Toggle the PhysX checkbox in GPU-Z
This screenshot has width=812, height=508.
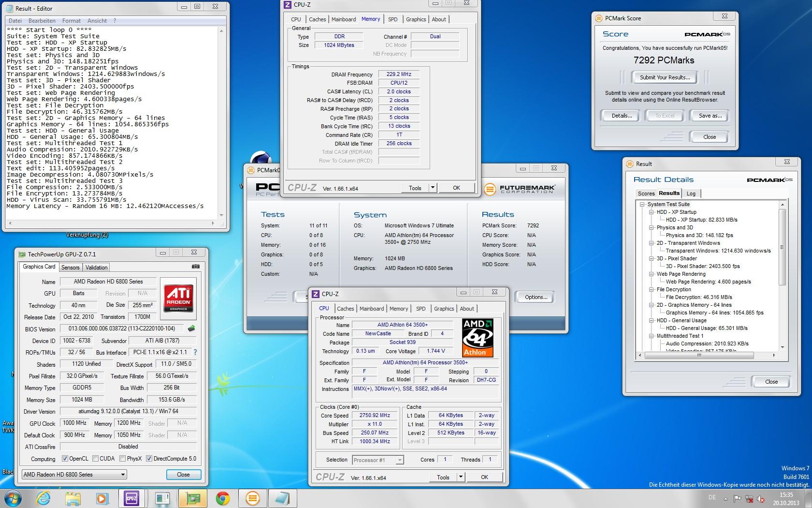click(123, 459)
